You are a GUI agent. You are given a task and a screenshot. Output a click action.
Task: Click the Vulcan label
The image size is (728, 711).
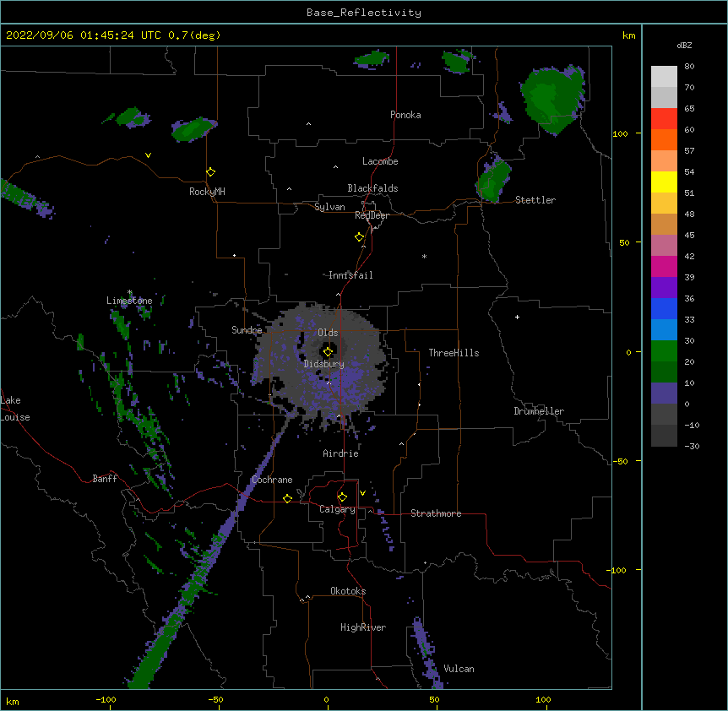pyautogui.click(x=459, y=669)
